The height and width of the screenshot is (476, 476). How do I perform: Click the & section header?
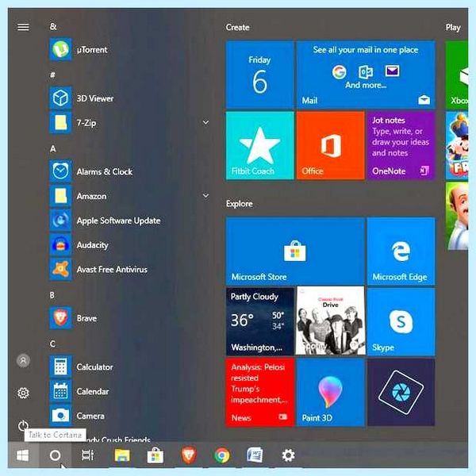pos(53,26)
